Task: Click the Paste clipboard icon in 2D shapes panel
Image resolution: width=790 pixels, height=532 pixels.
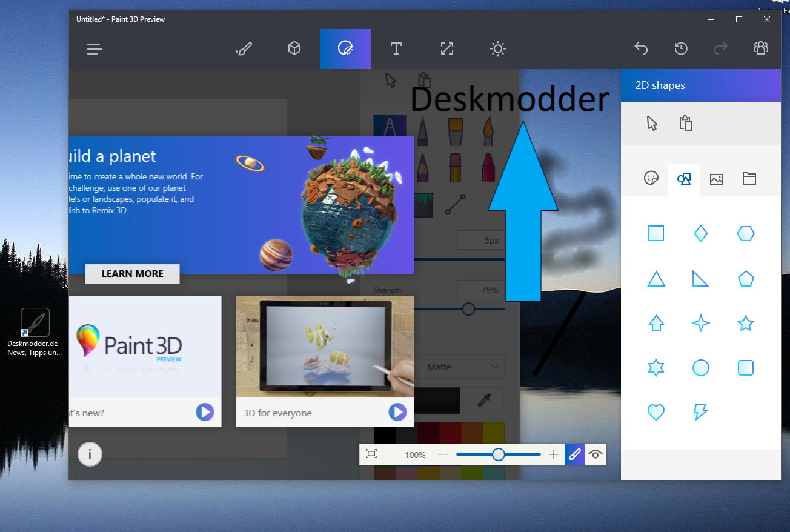Action: [x=686, y=123]
